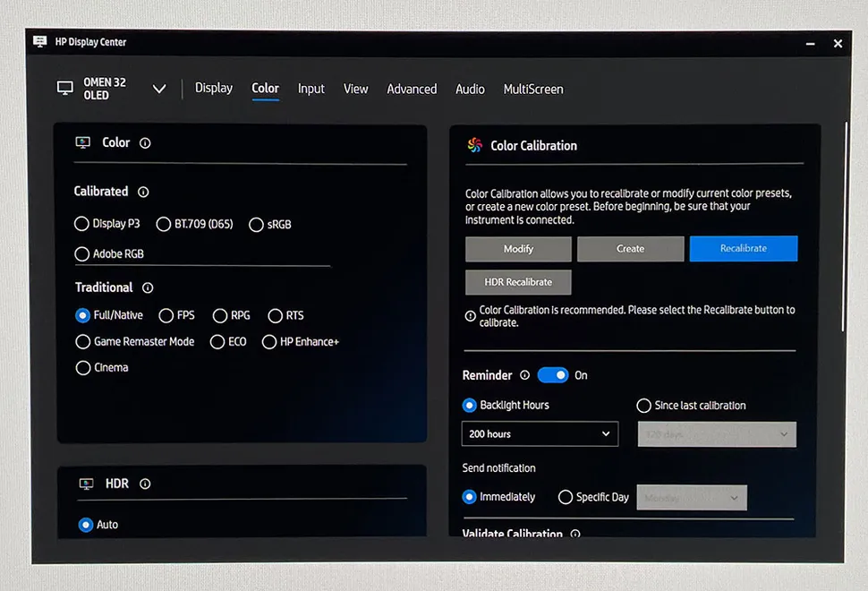868x591 pixels.
Task: Select the Since last calibration option
Action: click(x=643, y=406)
